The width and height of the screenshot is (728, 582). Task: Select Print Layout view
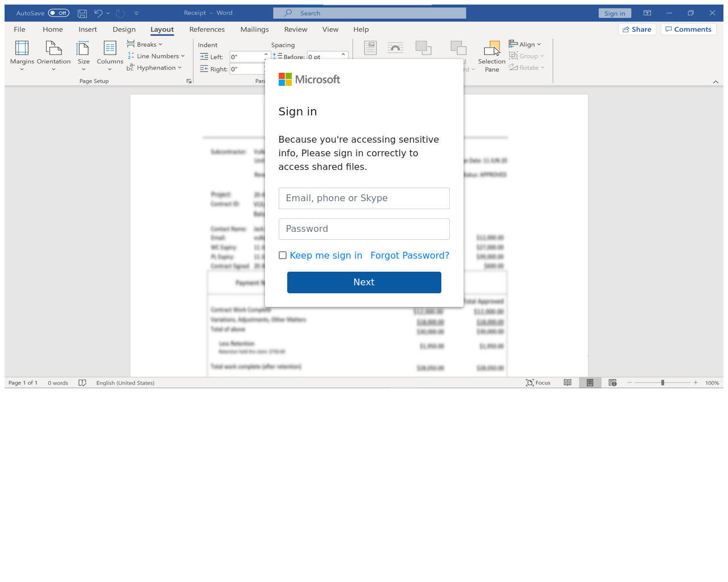pyautogui.click(x=590, y=383)
